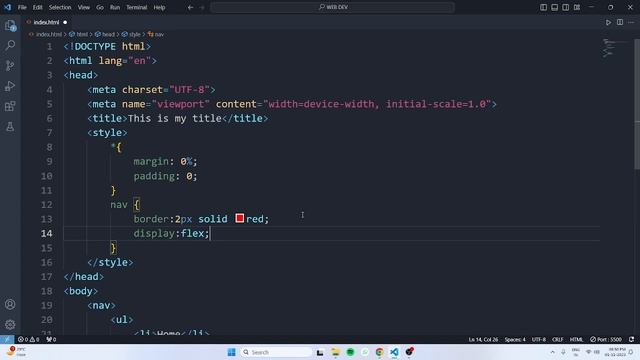
Task: Go back with the navigation arrow
Action: tap(190, 7)
